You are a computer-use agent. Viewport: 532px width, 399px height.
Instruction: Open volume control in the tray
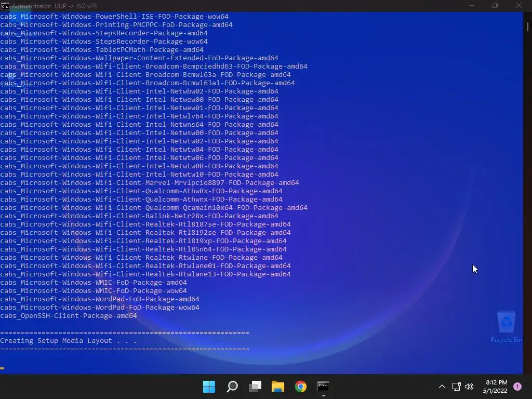coord(469,387)
